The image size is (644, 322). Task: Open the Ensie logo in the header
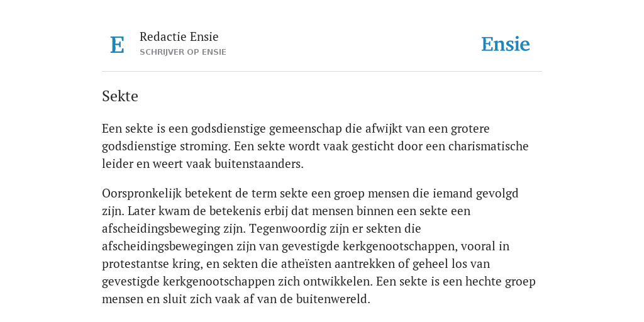[506, 44]
